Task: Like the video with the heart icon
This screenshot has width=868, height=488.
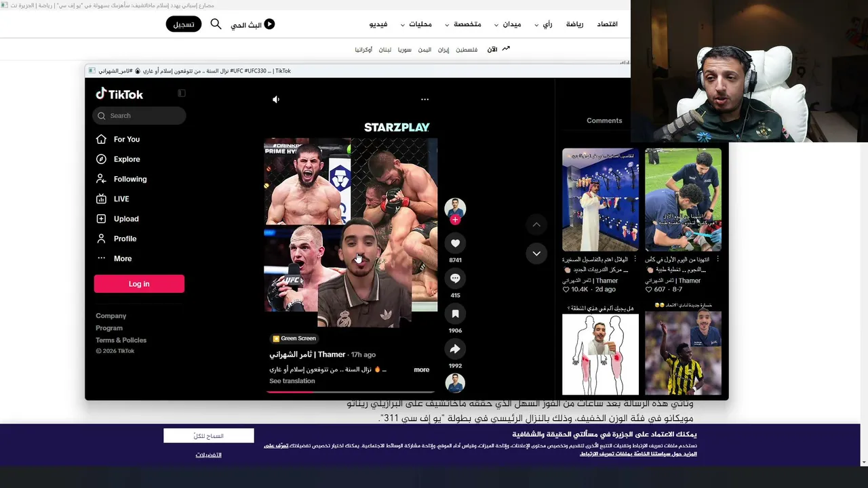Action: tap(455, 243)
